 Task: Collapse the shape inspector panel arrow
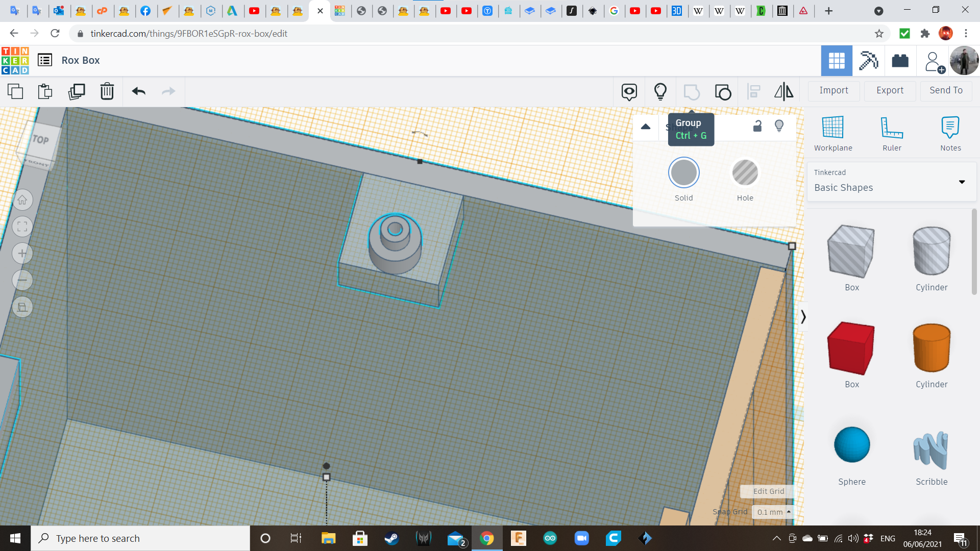coord(646,127)
